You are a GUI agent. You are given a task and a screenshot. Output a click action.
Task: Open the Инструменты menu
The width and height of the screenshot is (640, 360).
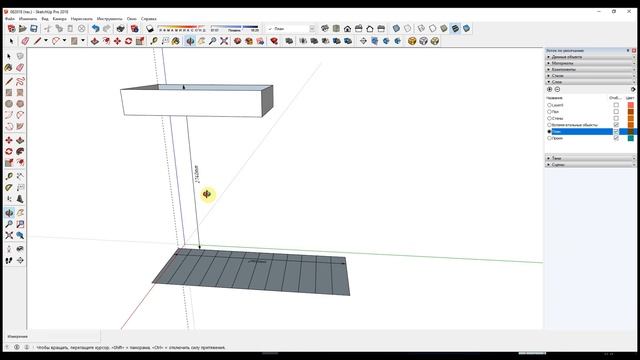(109, 19)
